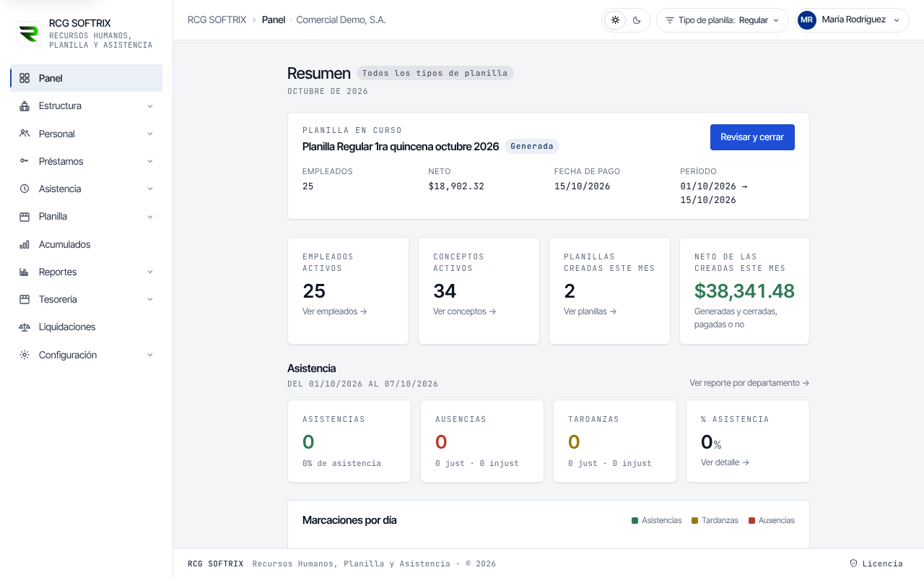Click the MR user avatar
This screenshot has height=578, width=924.
(807, 20)
